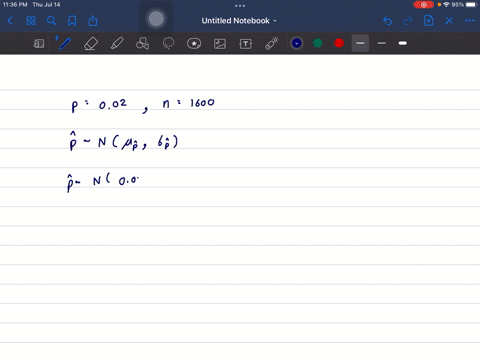The image size is (480, 360).
Task: Open the Untitled Notebook title dropdown
Action: (x=239, y=21)
